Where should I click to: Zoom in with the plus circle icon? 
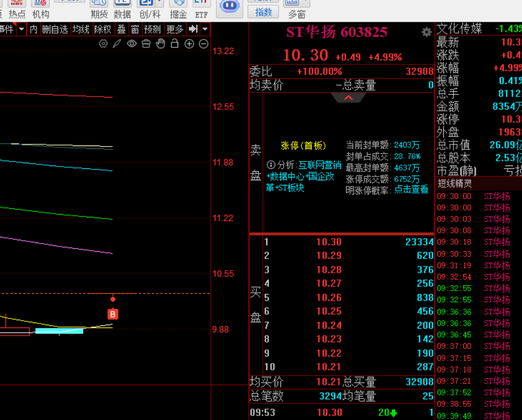[x=189, y=44]
